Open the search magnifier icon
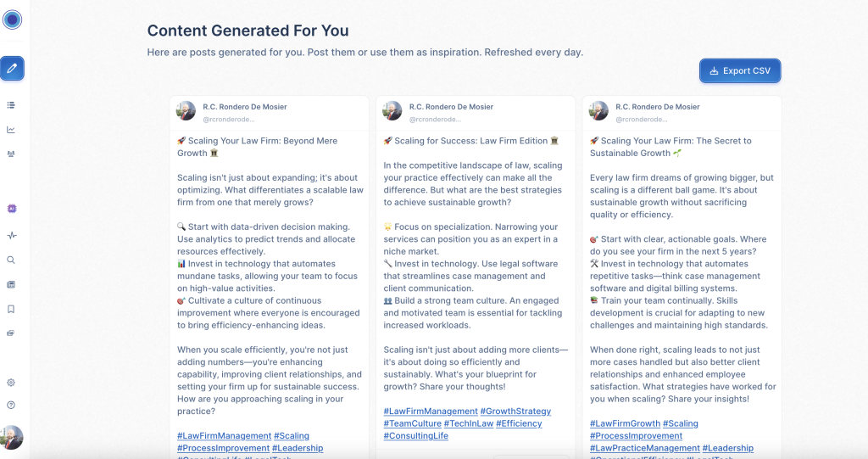868x459 pixels. (x=11, y=260)
